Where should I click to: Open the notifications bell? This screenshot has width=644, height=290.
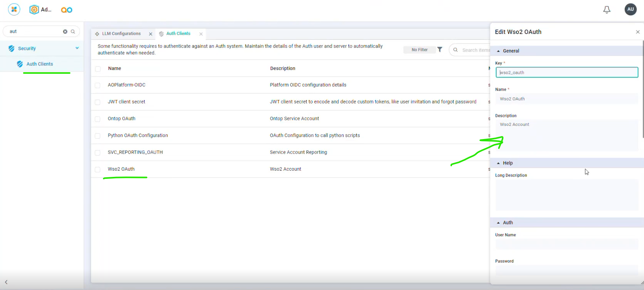click(607, 10)
